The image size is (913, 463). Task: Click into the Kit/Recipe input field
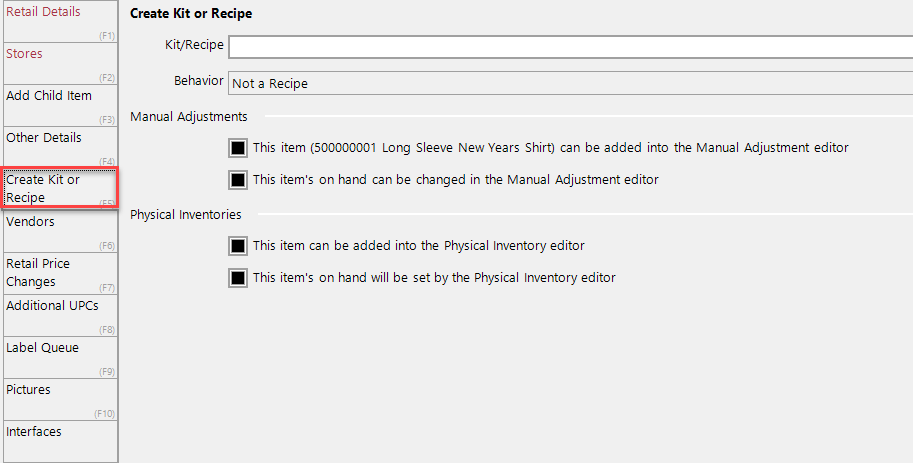click(x=571, y=47)
